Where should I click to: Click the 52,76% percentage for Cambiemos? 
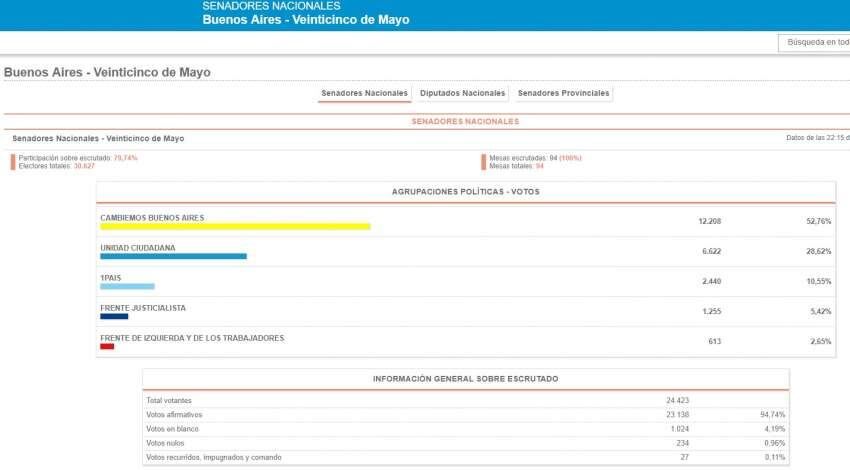[x=817, y=221]
